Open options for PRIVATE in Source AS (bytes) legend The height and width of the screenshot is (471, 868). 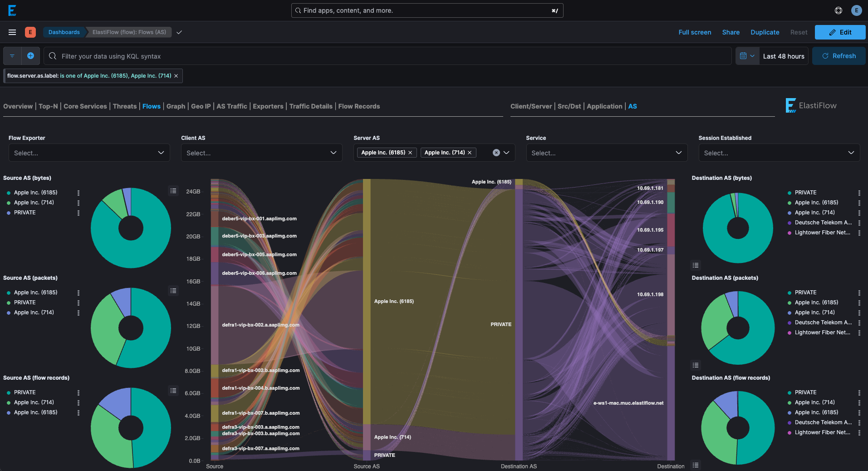pyautogui.click(x=78, y=213)
